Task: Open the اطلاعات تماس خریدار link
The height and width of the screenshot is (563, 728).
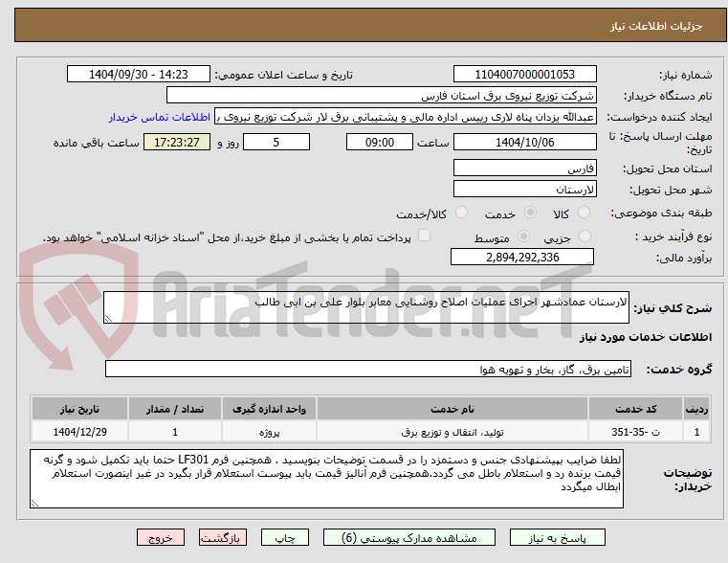Action: pos(159,117)
